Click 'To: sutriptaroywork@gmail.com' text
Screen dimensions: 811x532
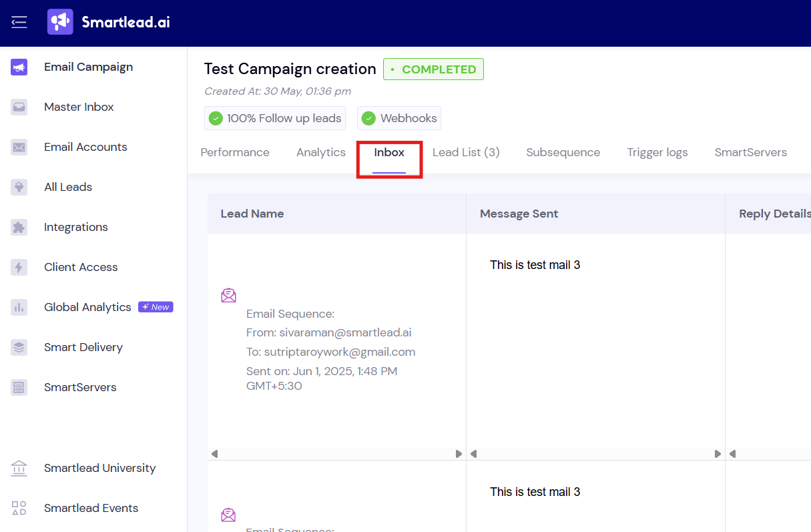331,352
